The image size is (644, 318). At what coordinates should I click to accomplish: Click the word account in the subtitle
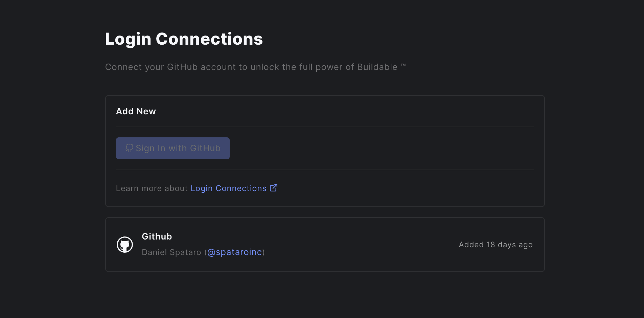(218, 67)
